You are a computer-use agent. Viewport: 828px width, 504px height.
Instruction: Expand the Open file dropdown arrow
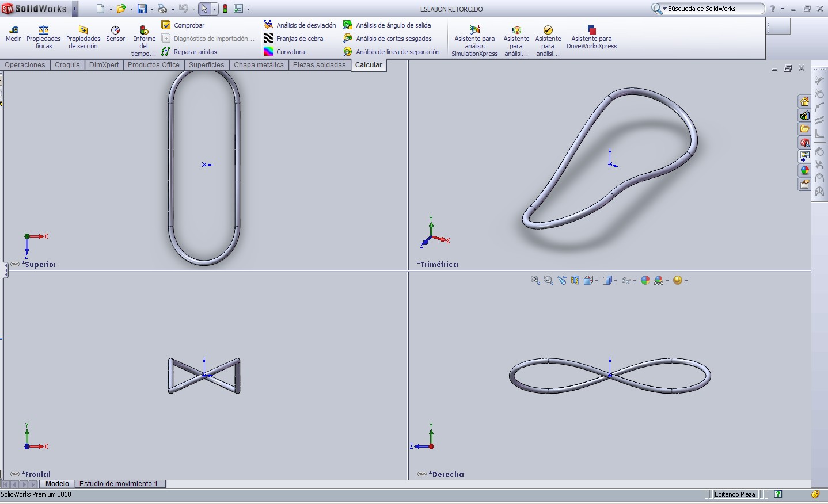[x=131, y=9]
